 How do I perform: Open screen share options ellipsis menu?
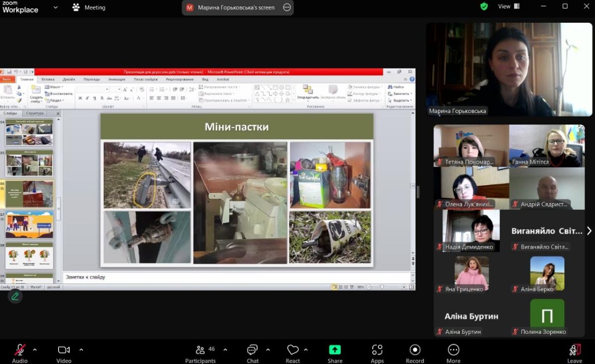click(x=287, y=7)
